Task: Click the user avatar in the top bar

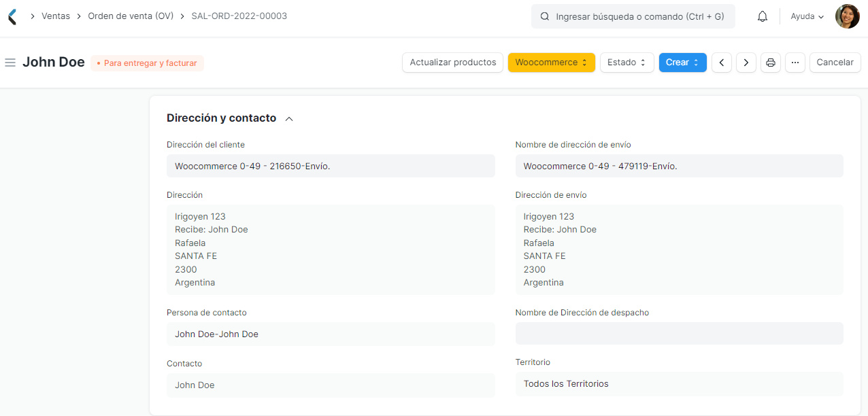Action: tap(847, 16)
